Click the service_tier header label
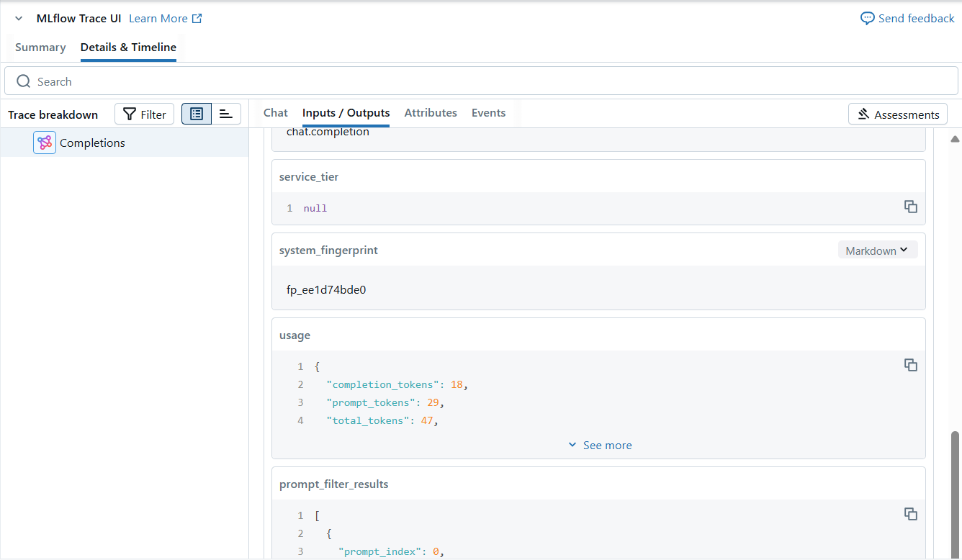 pyautogui.click(x=309, y=177)
